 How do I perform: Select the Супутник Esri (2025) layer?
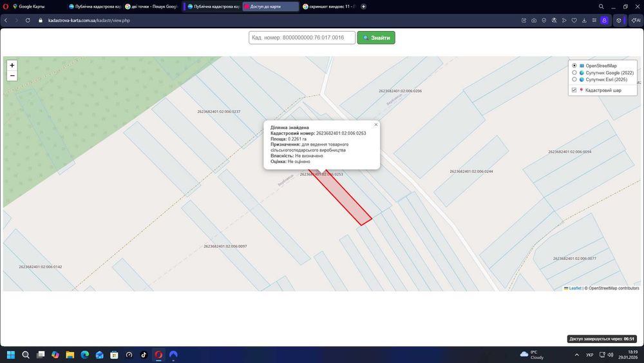click(574, 79)
